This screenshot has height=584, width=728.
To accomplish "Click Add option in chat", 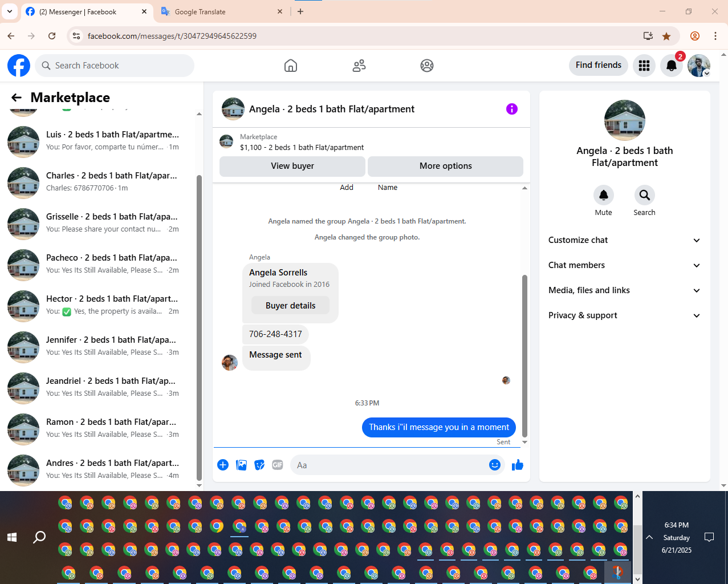I will [347, 187].
